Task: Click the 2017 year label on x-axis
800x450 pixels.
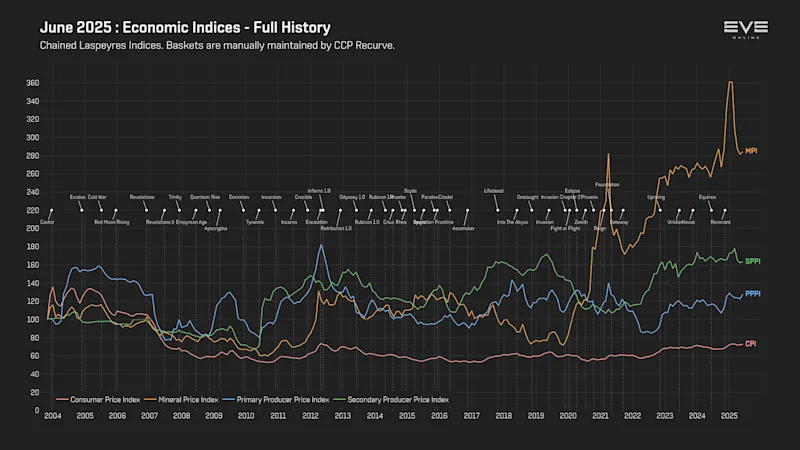Action: pos(471,416)
